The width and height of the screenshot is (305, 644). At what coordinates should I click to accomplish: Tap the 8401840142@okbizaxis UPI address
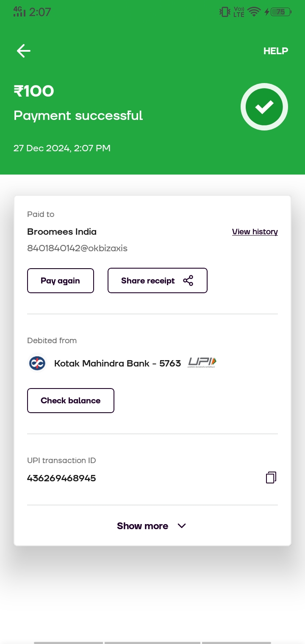(x=77, y=248)
